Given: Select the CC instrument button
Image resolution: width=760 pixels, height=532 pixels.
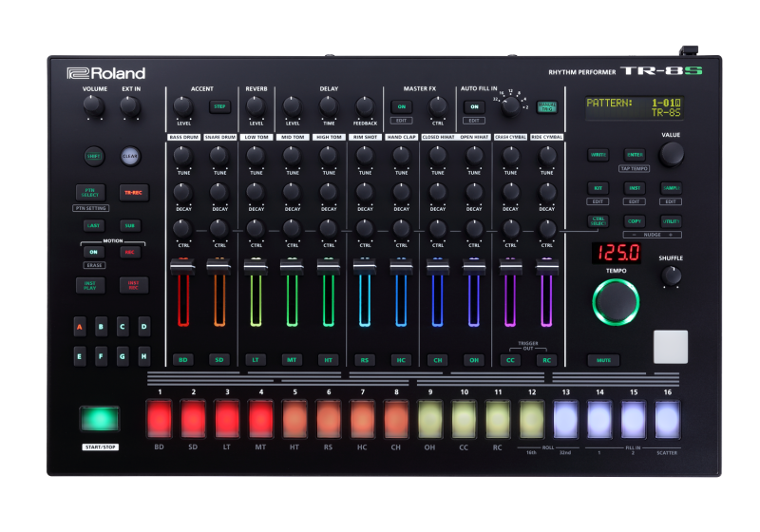Looking at the screenshot, I should 510,360.
